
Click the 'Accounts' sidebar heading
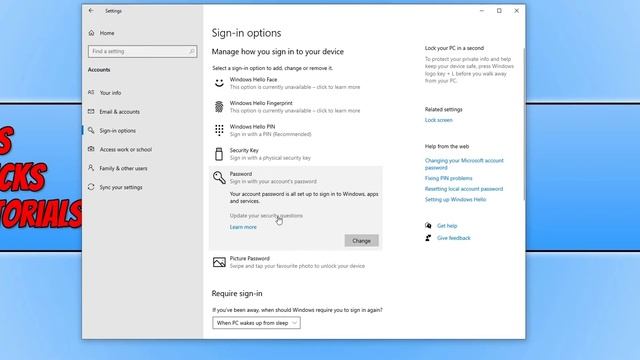pos(99,70)
